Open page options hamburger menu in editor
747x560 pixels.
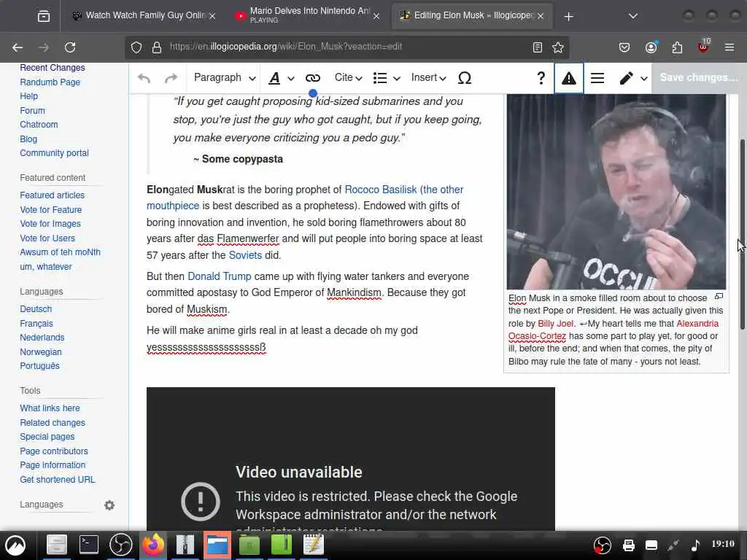tap(597, 78)
